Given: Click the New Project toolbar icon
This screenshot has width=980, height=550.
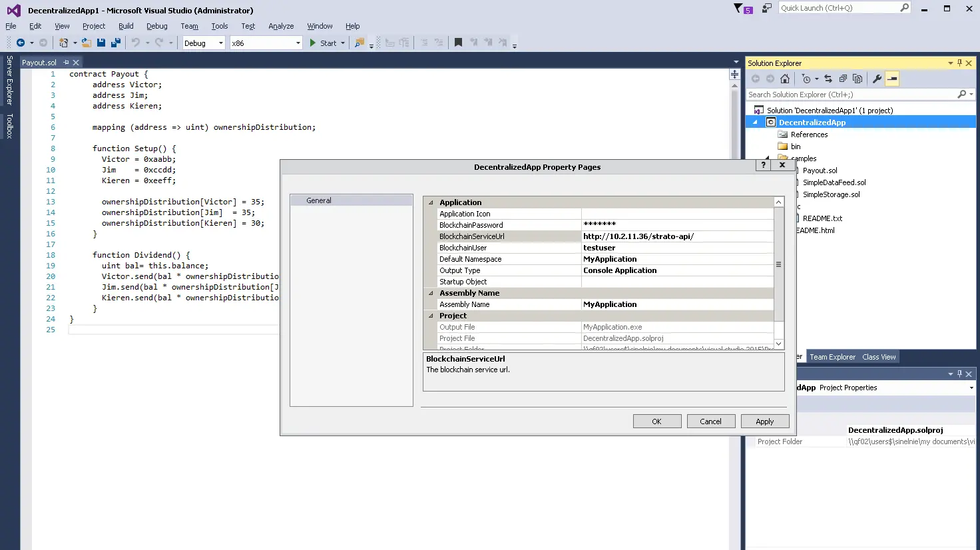Looking at the screenshot, I should pos(64,43).
